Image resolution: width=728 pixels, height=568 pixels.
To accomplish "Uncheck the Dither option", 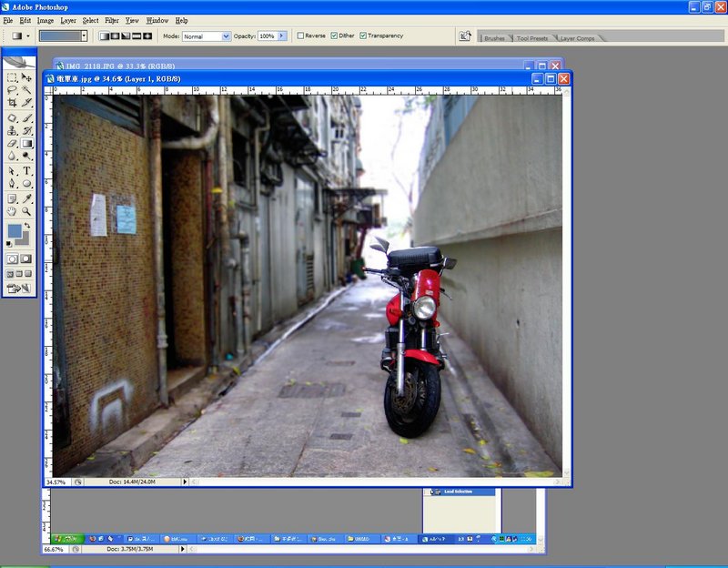I will 333,36.
